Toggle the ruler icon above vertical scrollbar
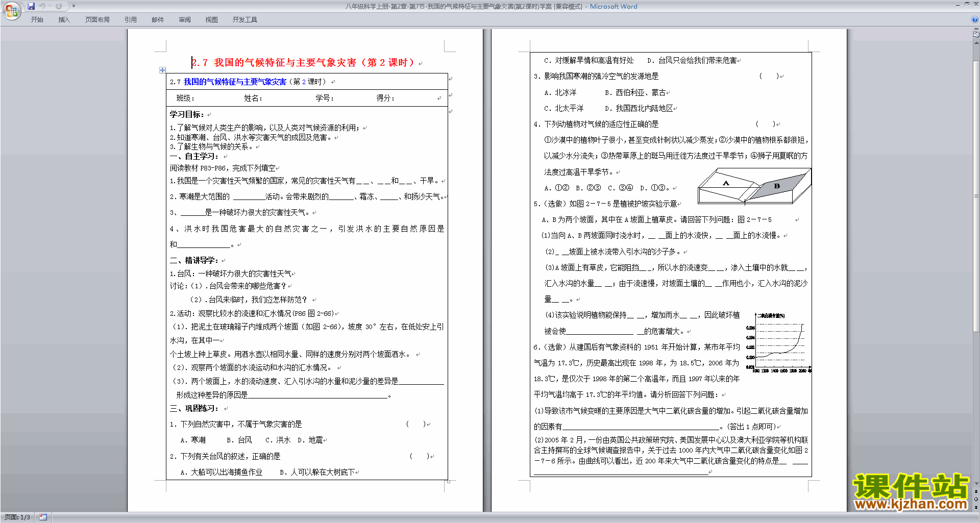The image size is (980, 523). (x=976, y=35)
